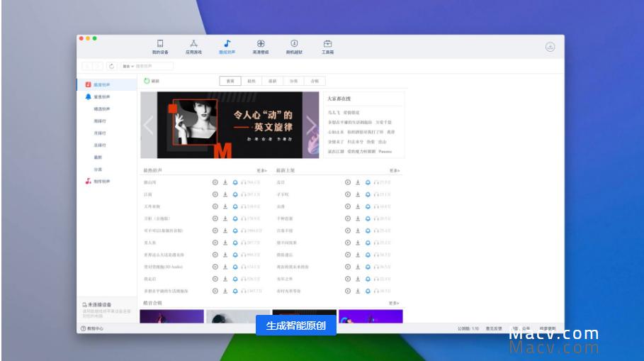644x361 pixels.
Task: Open the HD Wallpapers section (高清壁纸)
Action: click(x=261, y=47)
